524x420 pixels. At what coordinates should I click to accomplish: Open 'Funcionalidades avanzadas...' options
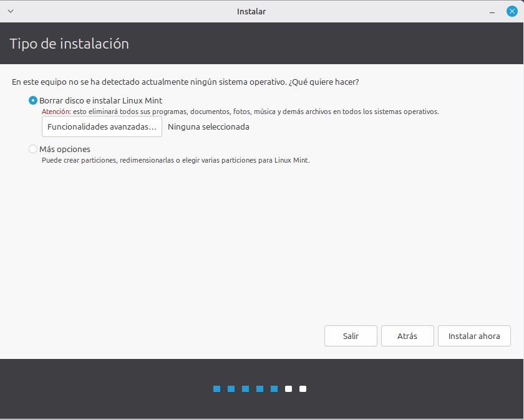(102, 126)
